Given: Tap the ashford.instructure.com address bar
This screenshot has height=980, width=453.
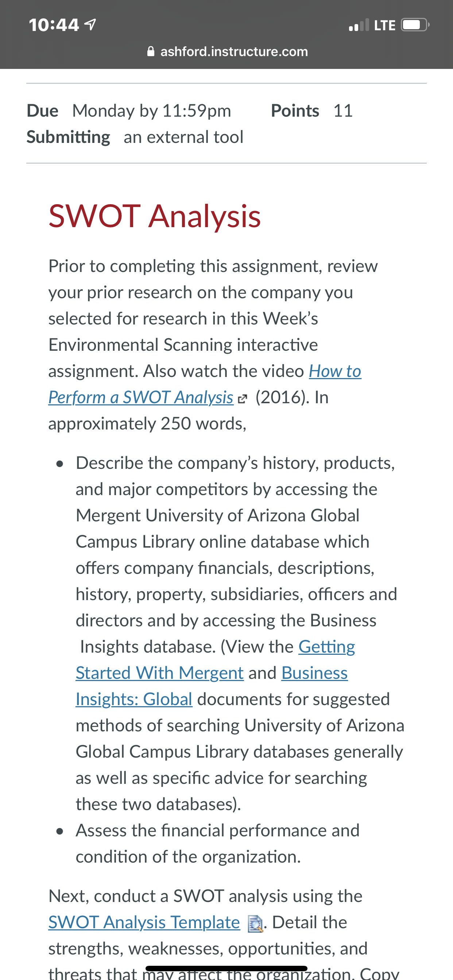Looking at the screenshot, I should [x=227, y=51].
